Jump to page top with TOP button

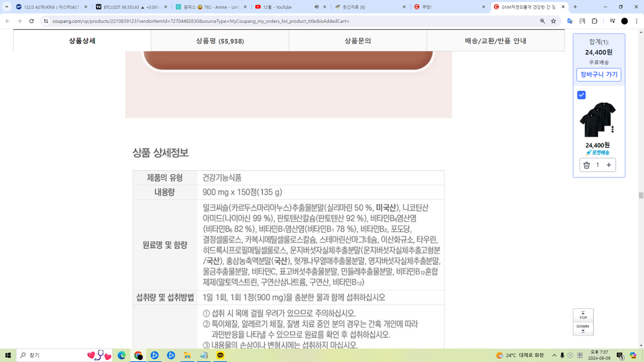pos(583,315)
